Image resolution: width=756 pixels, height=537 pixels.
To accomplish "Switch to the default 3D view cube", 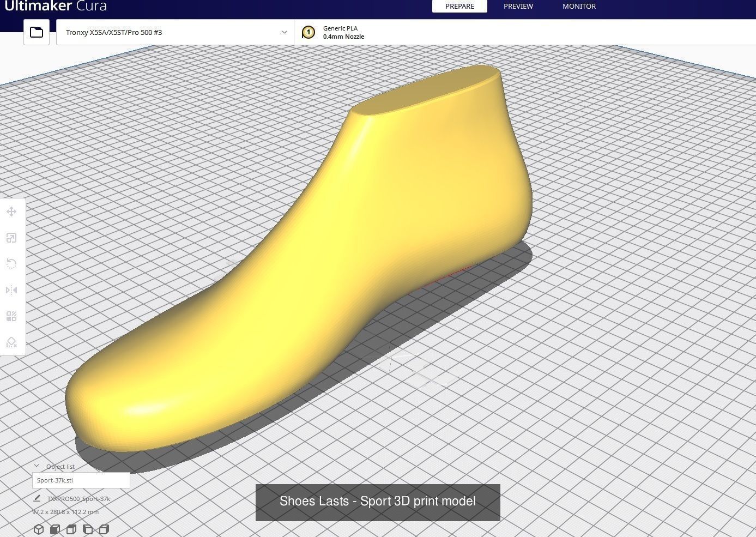I will (x=38, y=529).
